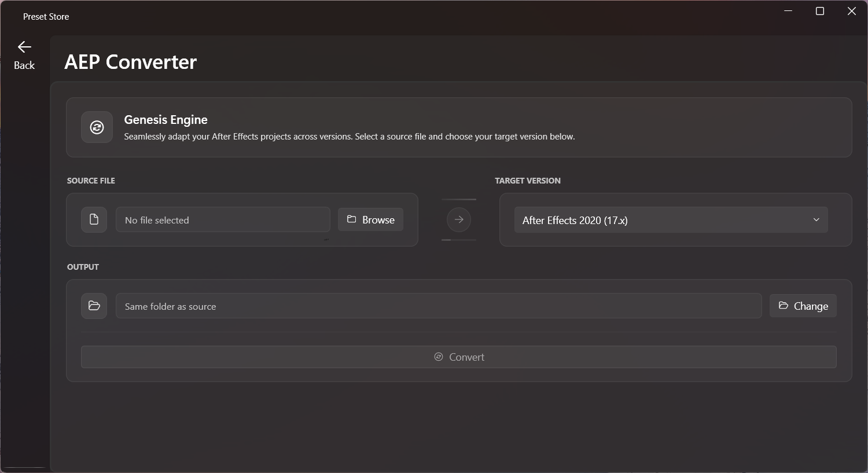Screen dimensions: 868x473
Task: Browse for a source file
Action: [x=370, y=219]
